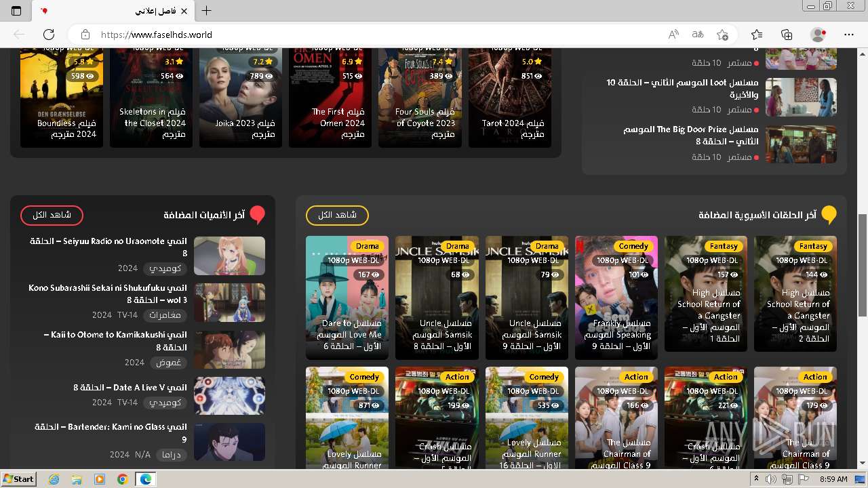Click Fantasy tag on Gangster episode 2 card
Viewport: 868px width, 488px height.
(813, 246)
